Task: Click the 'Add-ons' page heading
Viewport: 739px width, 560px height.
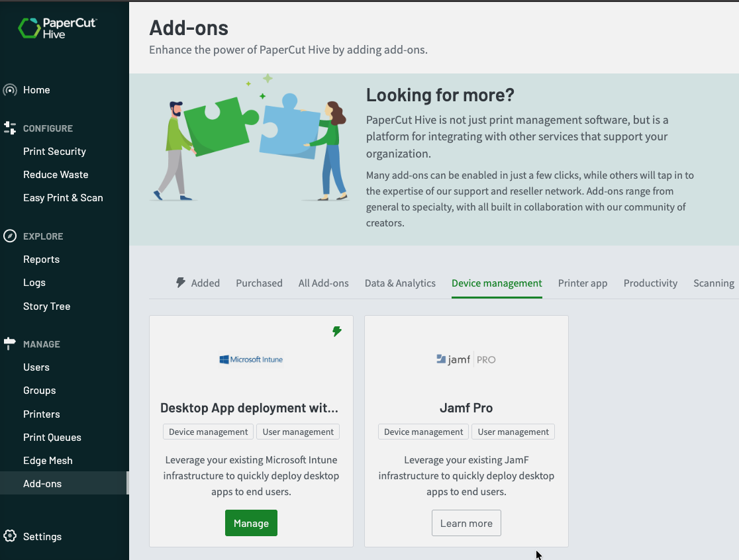Action: coord(189,28)
